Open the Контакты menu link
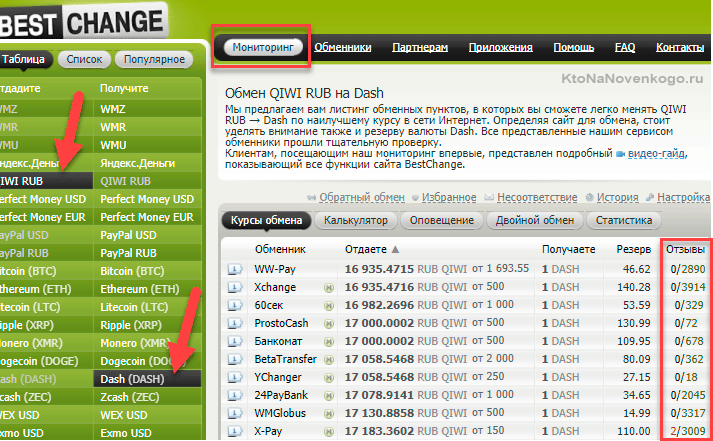The width and height of the screenshot is (713, 441). (680, 47)
